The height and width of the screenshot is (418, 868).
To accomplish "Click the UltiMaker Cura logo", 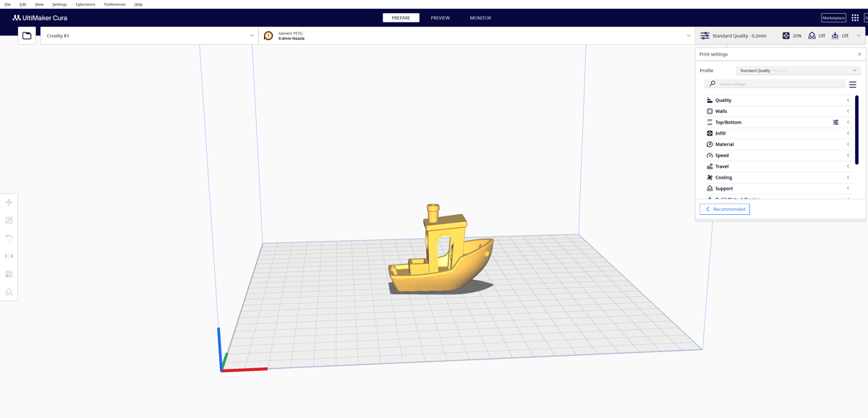I will (40, 17).
